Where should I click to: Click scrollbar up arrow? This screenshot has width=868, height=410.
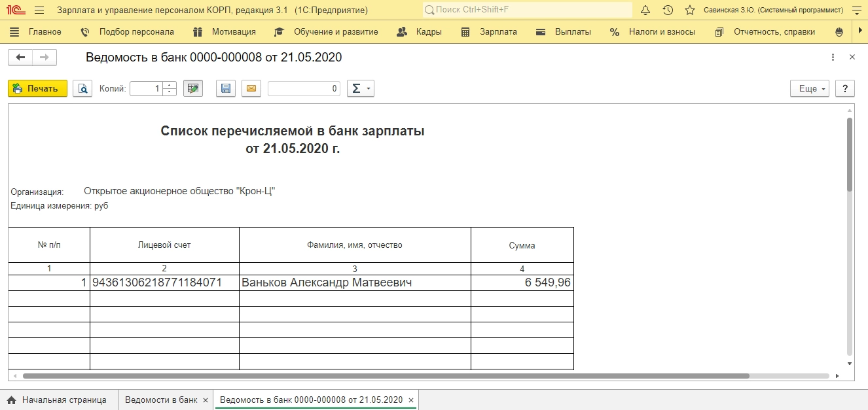coord(849,111)
